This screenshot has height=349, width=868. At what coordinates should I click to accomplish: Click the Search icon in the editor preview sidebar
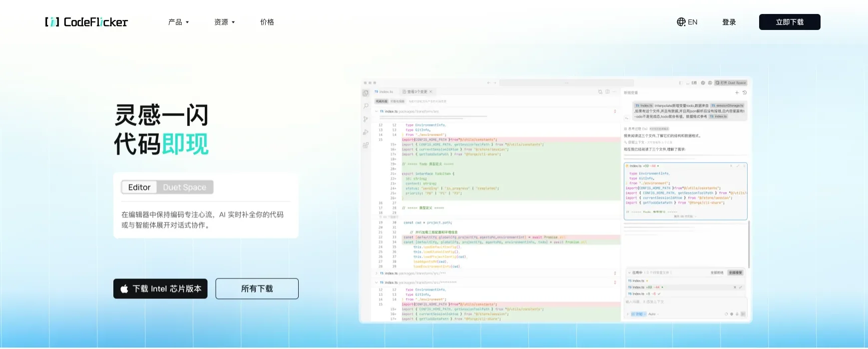(x=366, y=106)
